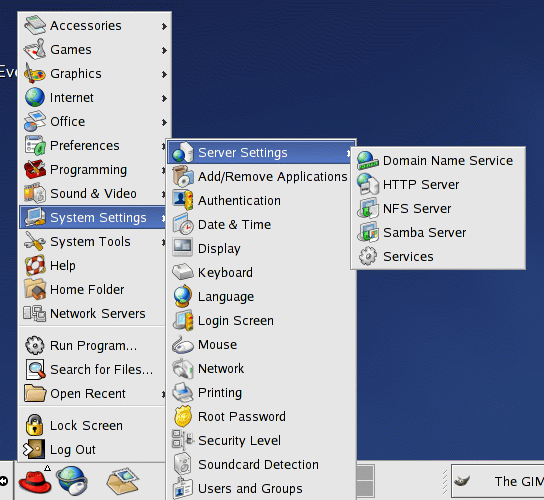Click the Add/Remove Applications package icon
Viewport: 544px width, 500px height.
click(x=183, y=177)
